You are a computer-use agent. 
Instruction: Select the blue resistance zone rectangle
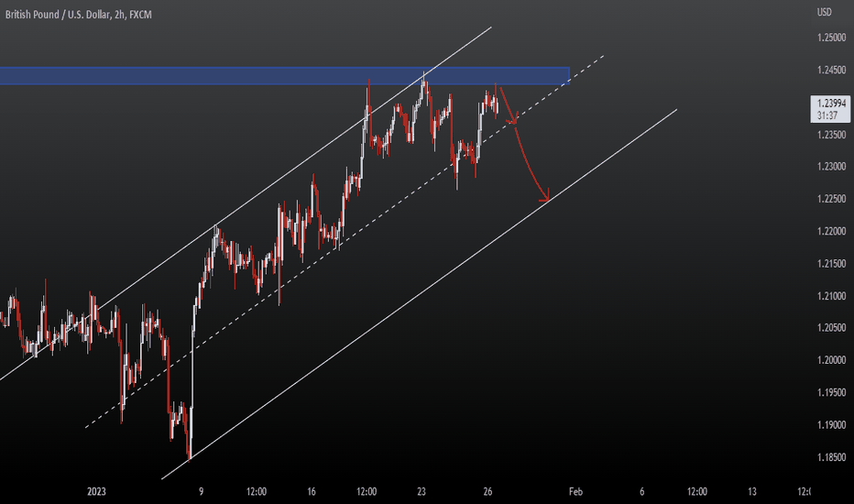coord(284,76)
